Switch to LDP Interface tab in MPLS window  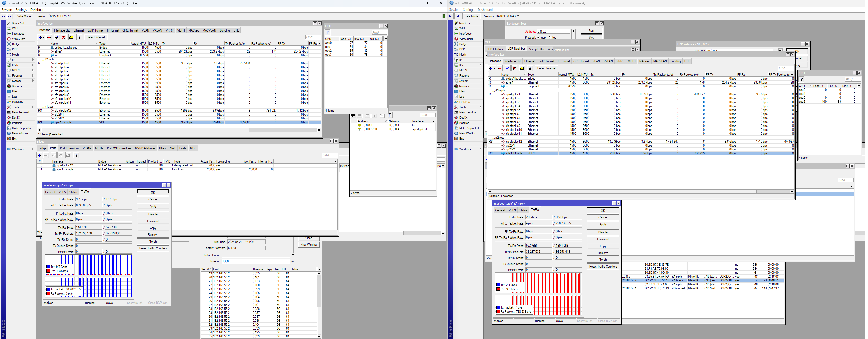click(x=495, y=49)
